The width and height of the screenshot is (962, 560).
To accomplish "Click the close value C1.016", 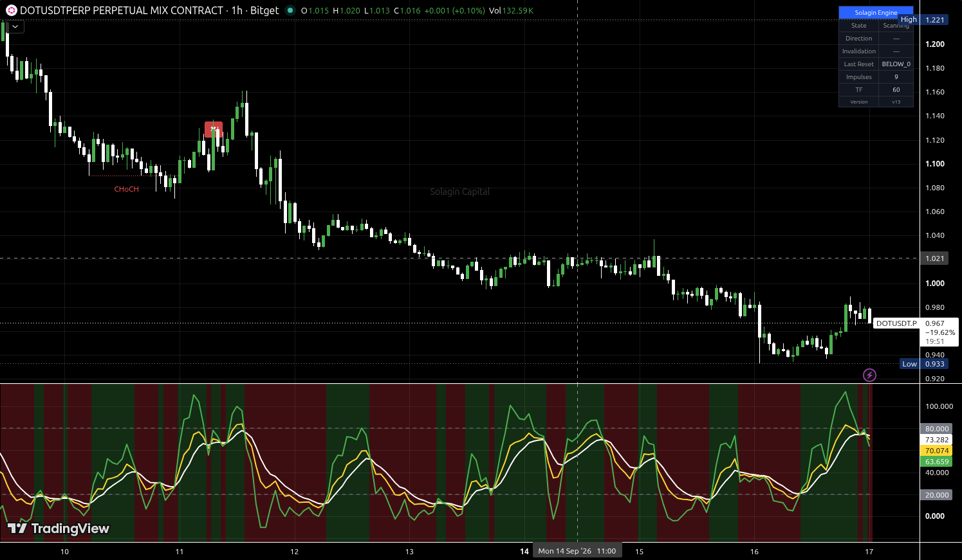I will [407, 11].
